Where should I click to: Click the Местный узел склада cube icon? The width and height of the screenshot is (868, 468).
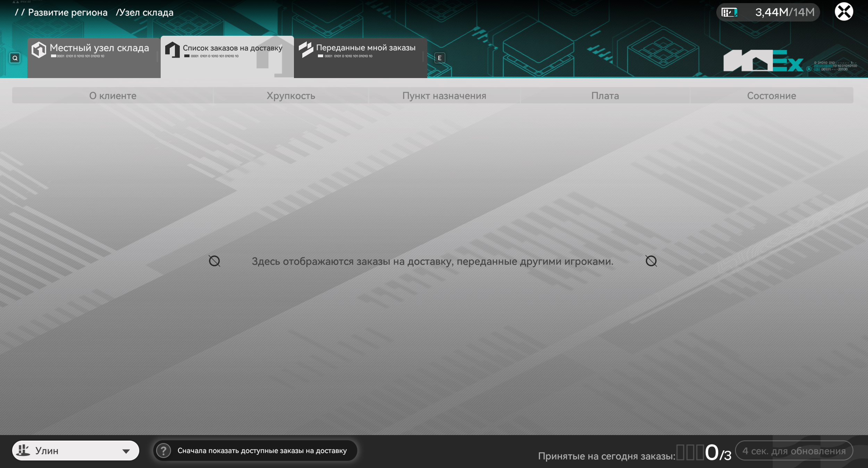point(39,50)
